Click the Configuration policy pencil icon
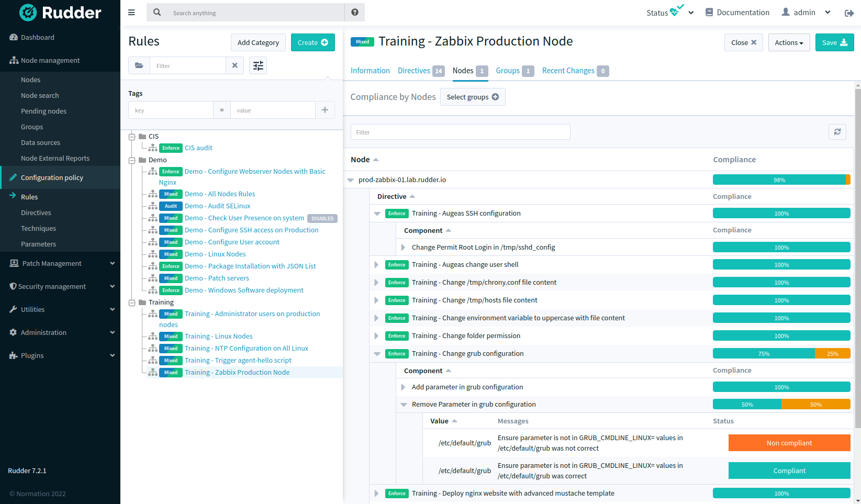The width and height of the screenshot is (861, 504). 14,177
